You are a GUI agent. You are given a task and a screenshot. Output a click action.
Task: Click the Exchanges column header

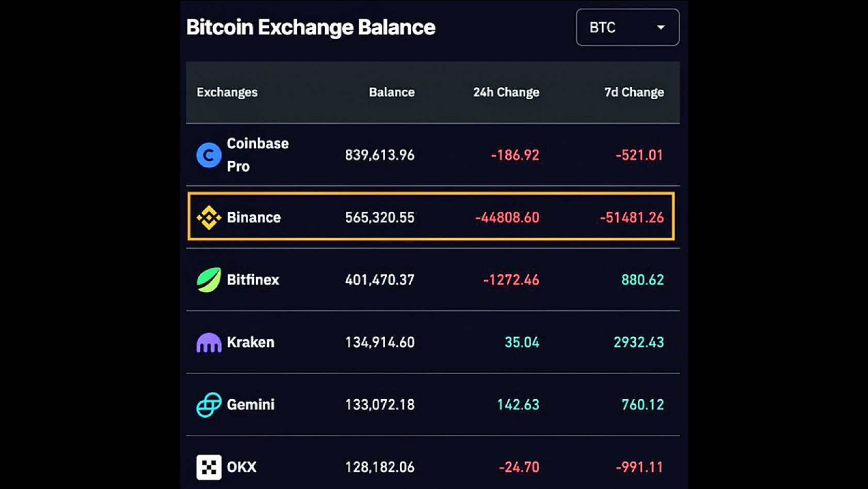pos(227,92)
